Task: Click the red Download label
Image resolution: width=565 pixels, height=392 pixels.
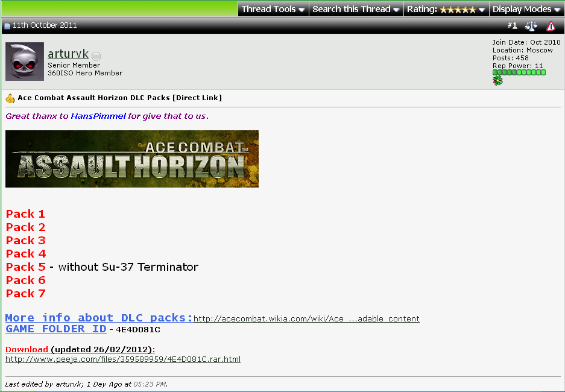Action: coord(27,350)
